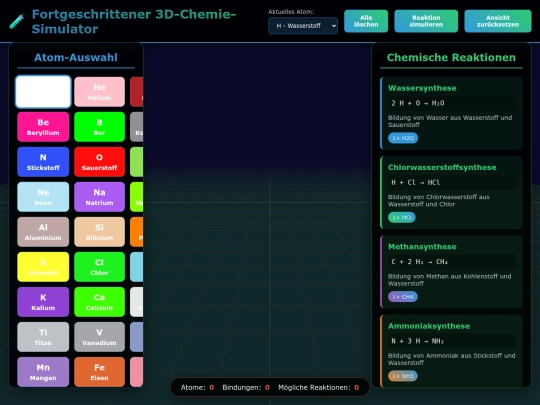Image resolution: width=540 pixels, height=405 pixels.
Task: Click the formula C + 2 H₂ → CH₄
Action: tap(419, 262)
